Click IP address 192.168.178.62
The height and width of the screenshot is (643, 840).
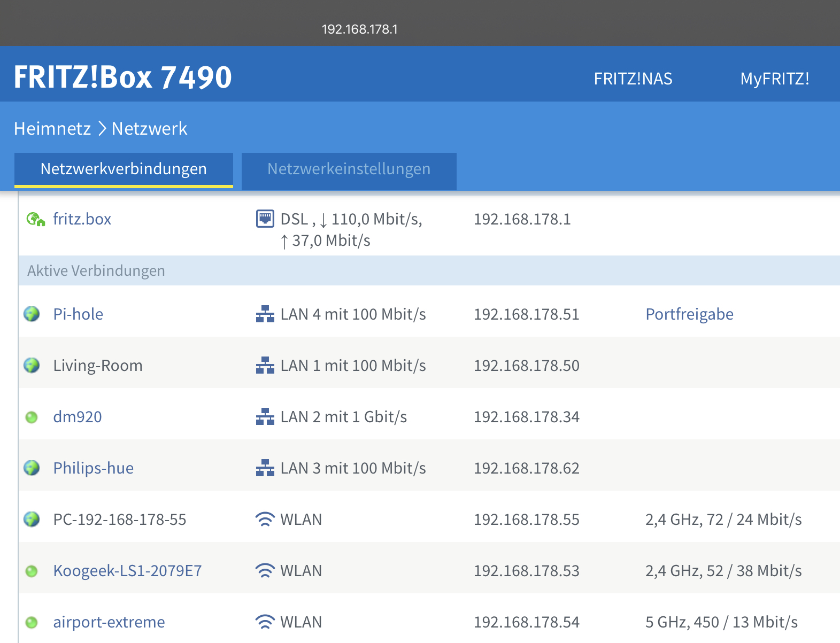click(527, 468)
